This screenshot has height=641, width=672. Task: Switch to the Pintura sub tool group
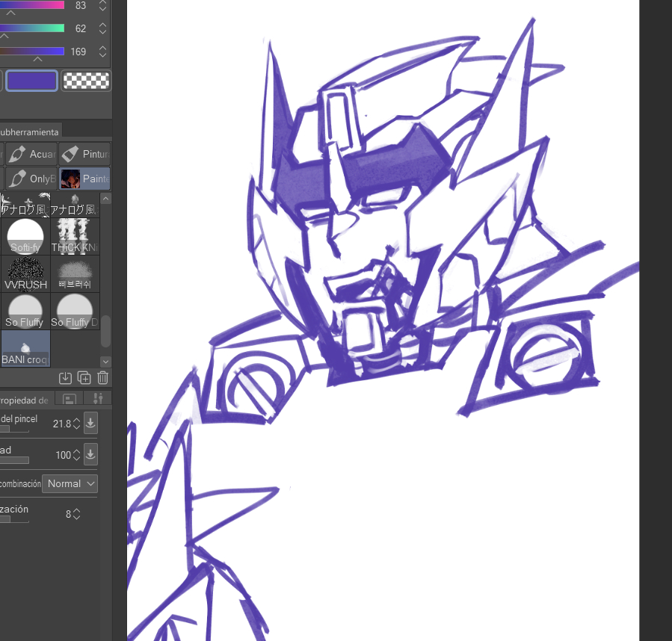tap(84, 155)
